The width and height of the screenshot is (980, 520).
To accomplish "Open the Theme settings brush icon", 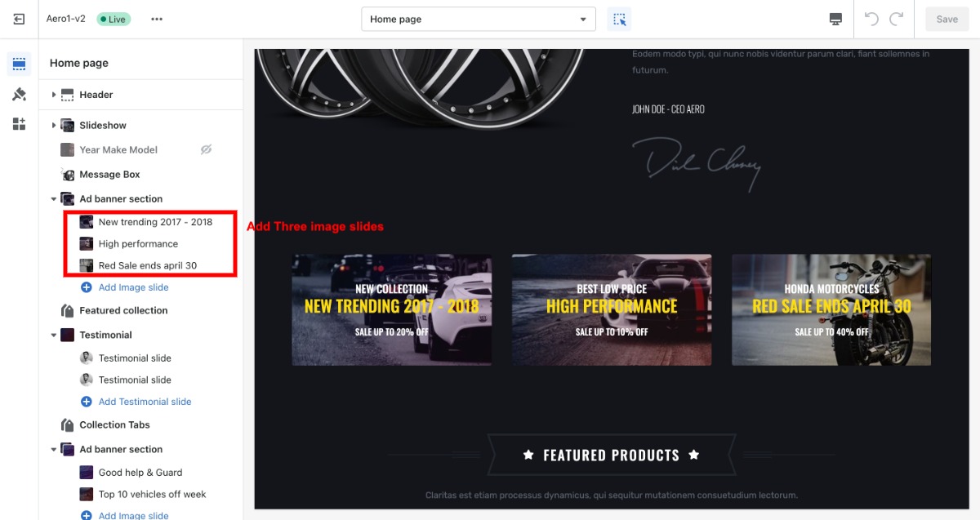I will tap(19, 94).
